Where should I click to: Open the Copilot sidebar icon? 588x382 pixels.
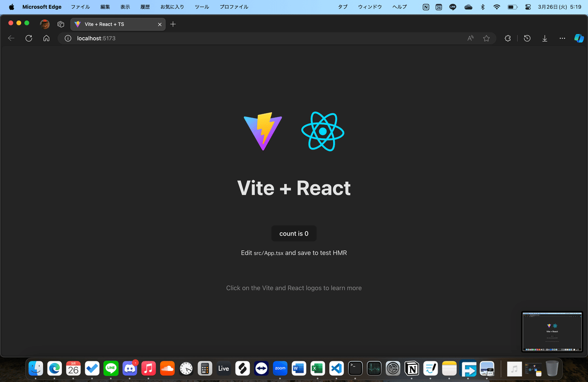coord(579,38)
